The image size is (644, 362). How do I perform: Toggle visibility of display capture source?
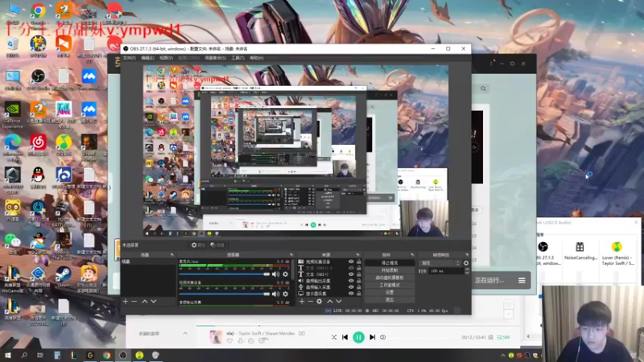351,294
